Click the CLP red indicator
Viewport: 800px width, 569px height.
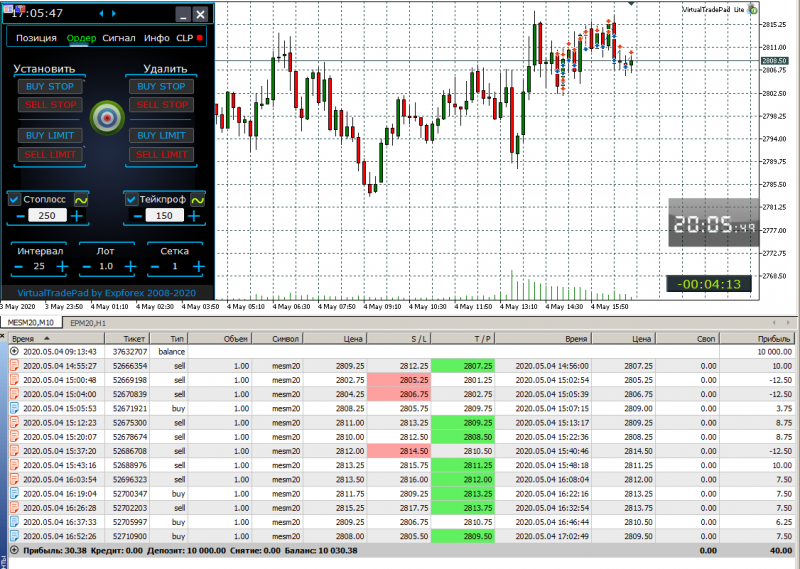199,38
